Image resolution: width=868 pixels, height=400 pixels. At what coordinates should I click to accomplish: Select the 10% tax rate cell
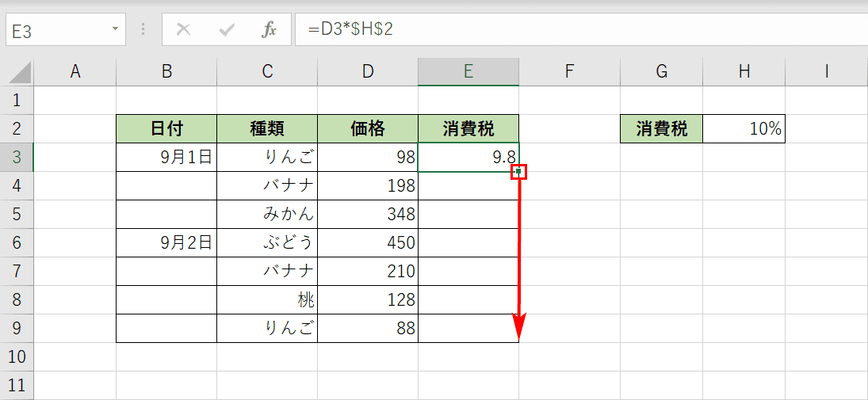[744, 129]
